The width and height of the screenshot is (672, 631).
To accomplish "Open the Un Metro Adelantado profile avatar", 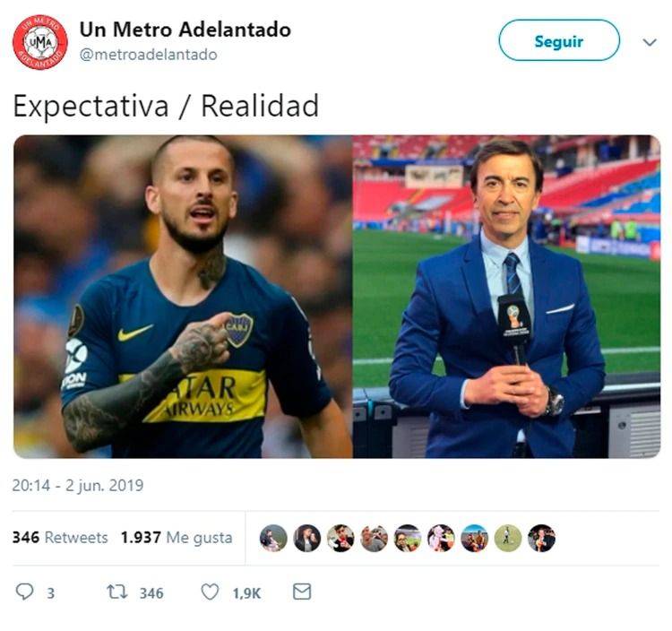I will pos(39,42).
